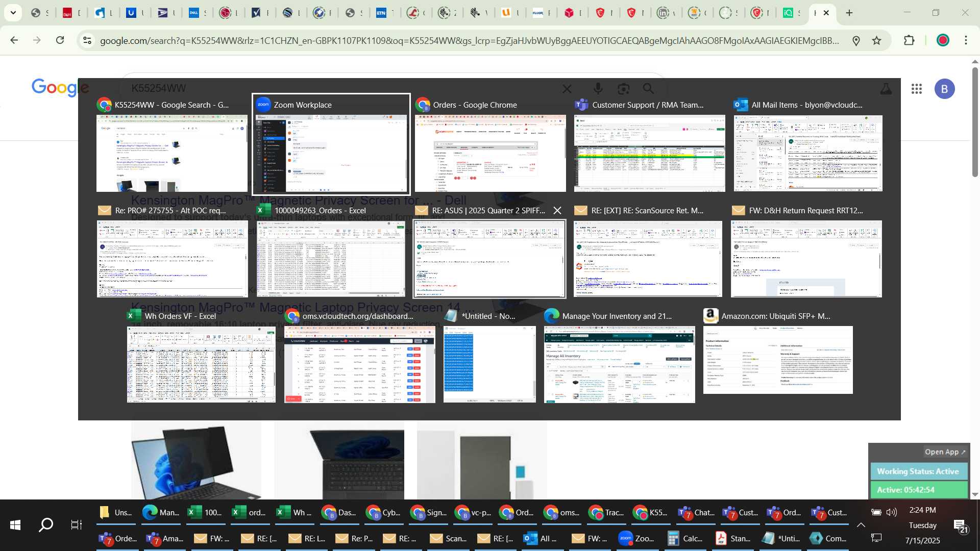Switch to the Man... Edge taskbar button
The image size is (980, 551).
click(161, 512)
